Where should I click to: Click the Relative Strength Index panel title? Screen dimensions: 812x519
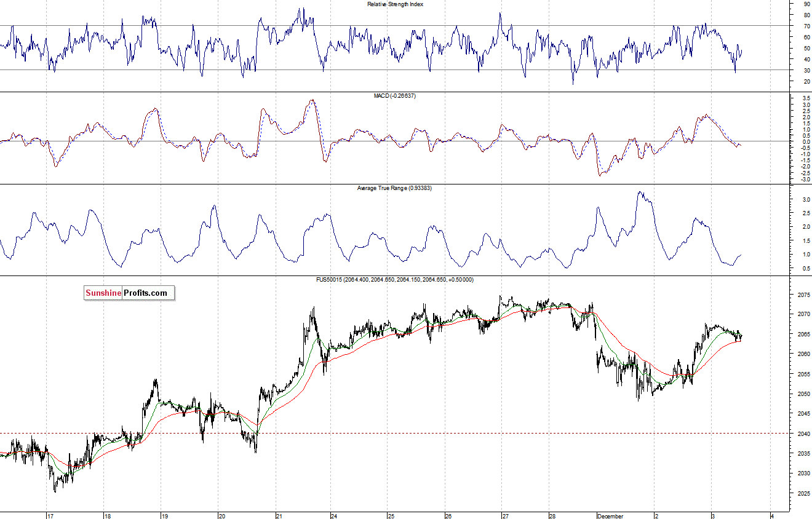(x=396, y=4)
